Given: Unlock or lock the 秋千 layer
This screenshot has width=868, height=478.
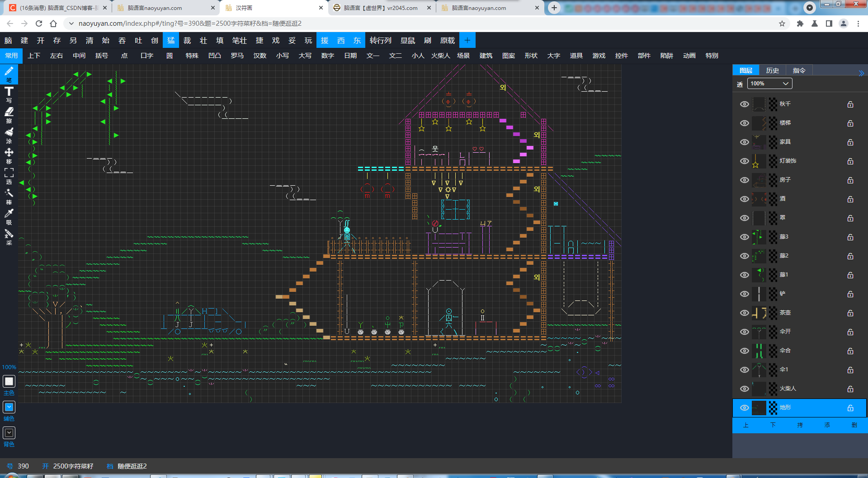Looking at the screenshot, I should 850,104.
